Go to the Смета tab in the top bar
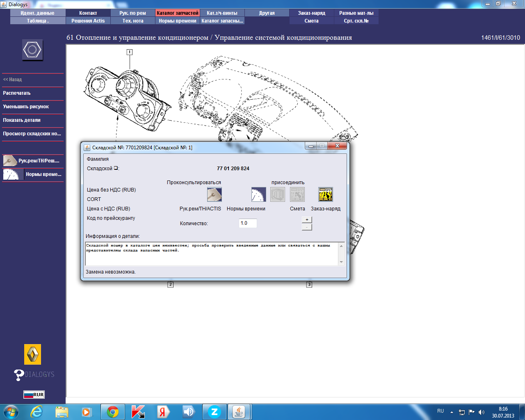The image size is (525, 420). (x=312, y=21)
